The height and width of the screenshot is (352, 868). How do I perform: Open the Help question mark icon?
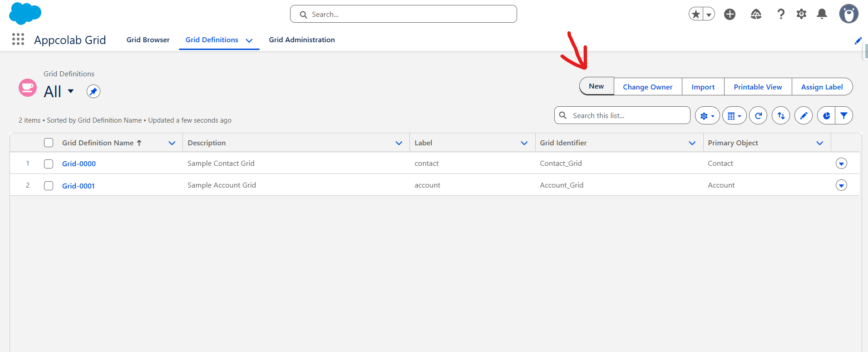pyautogui.click(x=781, y=14)
